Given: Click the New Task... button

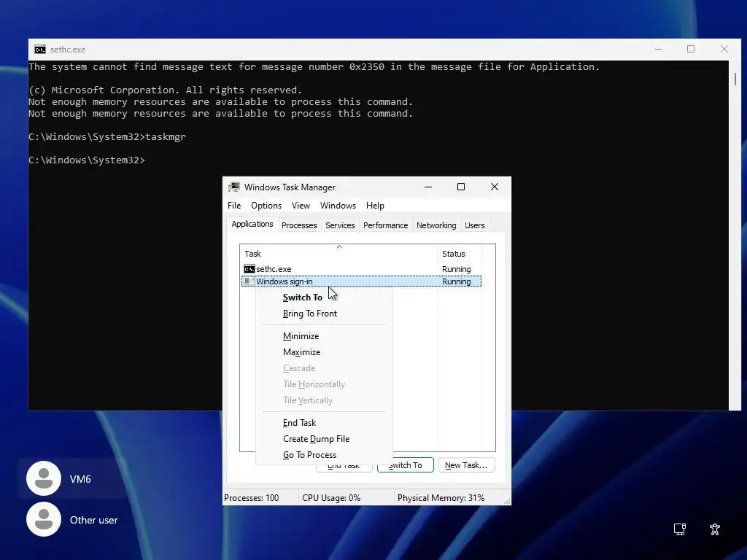Looking at the screenshot, I should pyautogui.click(x=466, y=465).
